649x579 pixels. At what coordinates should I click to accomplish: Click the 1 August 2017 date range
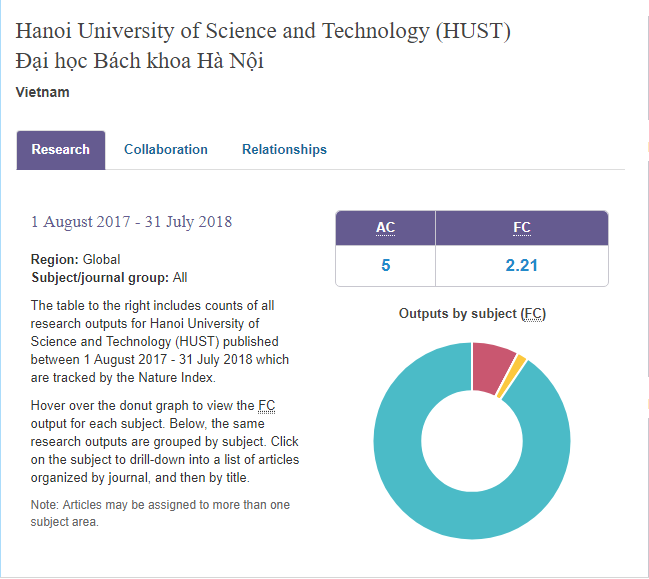(131, 222)
